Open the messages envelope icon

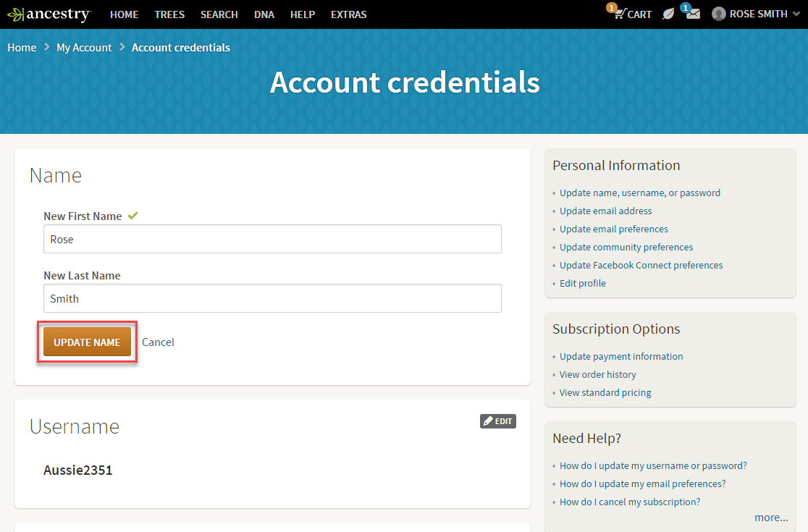coord(693,14)
